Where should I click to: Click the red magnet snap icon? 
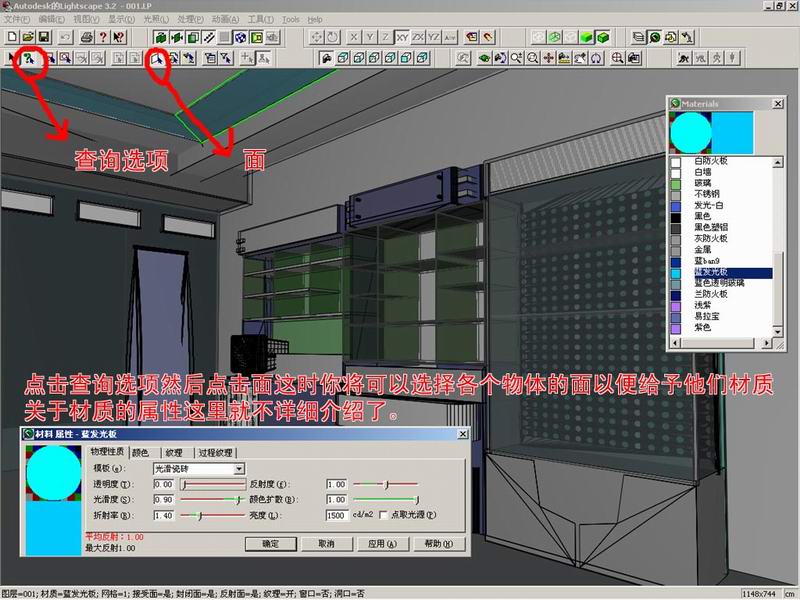(x=488, y=37)
